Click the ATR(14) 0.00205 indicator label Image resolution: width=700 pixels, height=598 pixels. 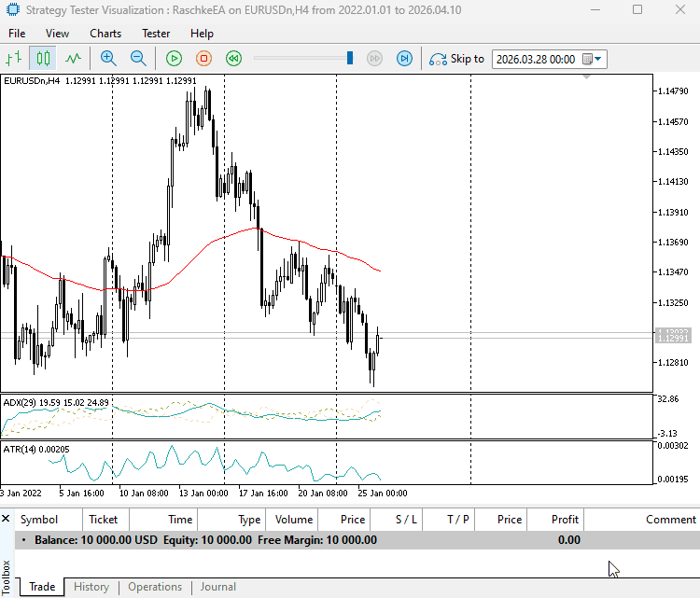click(x=36, y=450)
